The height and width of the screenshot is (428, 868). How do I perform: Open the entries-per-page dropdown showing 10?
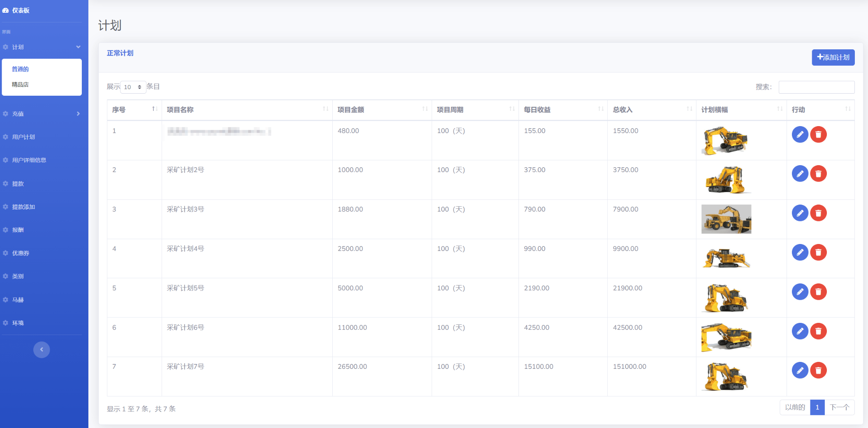point(133,87)
